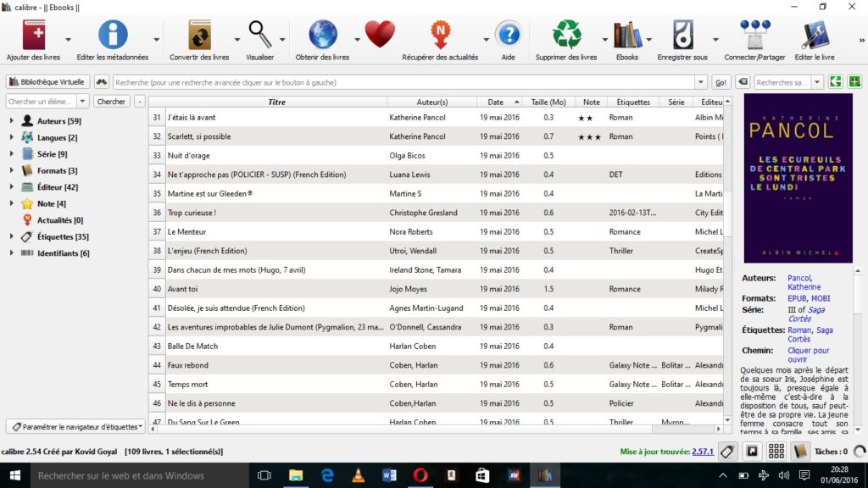Click the Pancol book cover thumbnail

tap(798, 179)
